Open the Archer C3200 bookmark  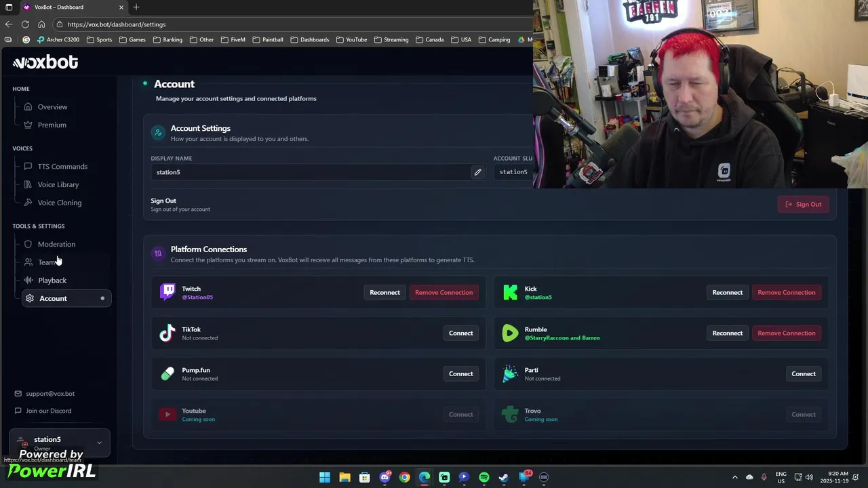tap(58, 39)
